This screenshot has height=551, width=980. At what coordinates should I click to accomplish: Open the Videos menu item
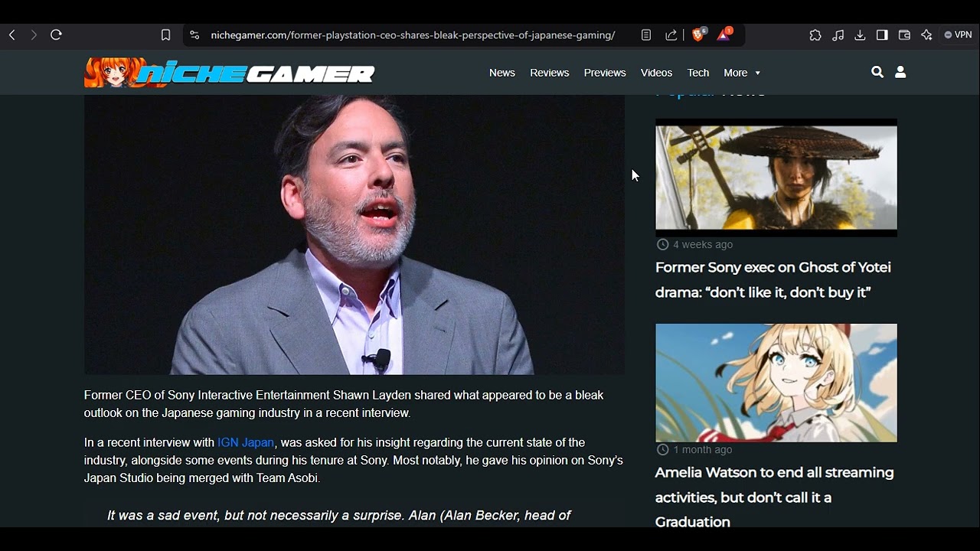(x=656, y=73)
